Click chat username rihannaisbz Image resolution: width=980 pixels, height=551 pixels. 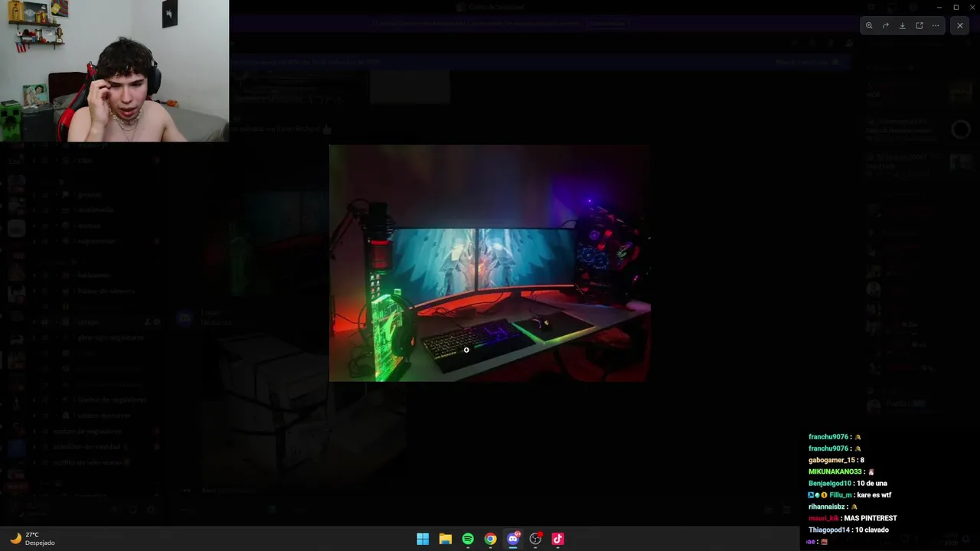click(x=827, y=507)
